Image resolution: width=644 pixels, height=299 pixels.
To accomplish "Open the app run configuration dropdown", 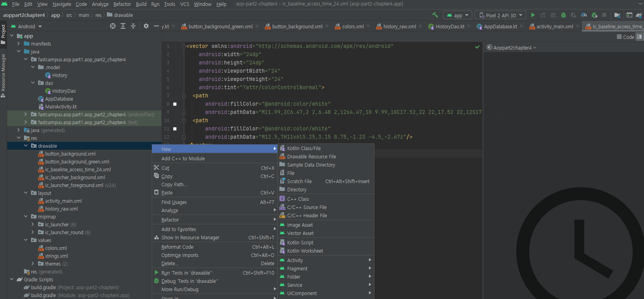I will 458,15.
